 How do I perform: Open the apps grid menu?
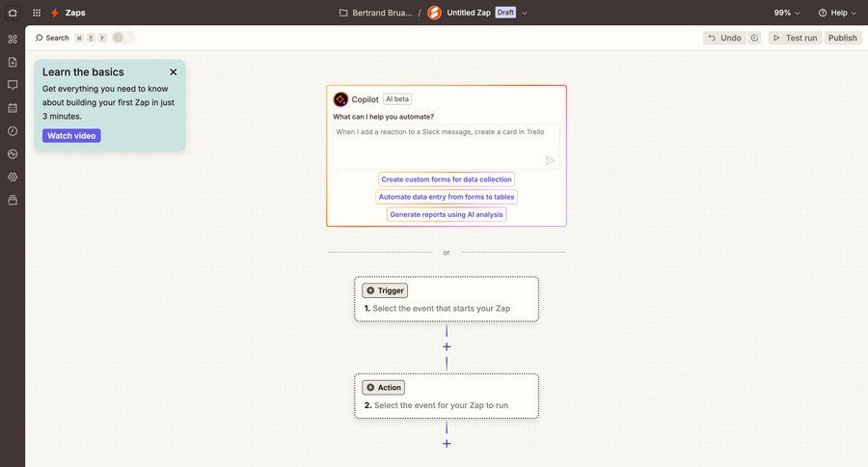(x=37, y=13)
